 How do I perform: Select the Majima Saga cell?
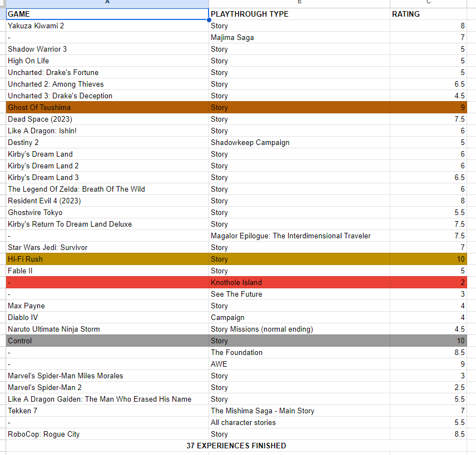coord(299,37)
